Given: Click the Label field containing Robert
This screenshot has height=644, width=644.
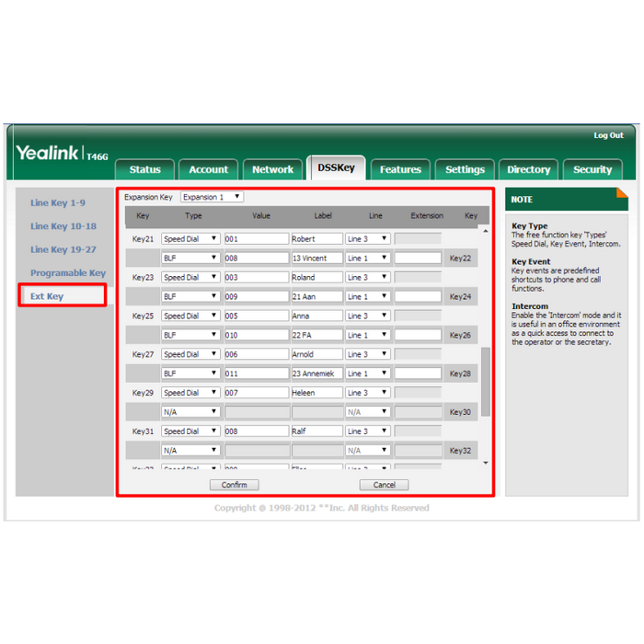Looking at the screenshot, I should (316, 239).
